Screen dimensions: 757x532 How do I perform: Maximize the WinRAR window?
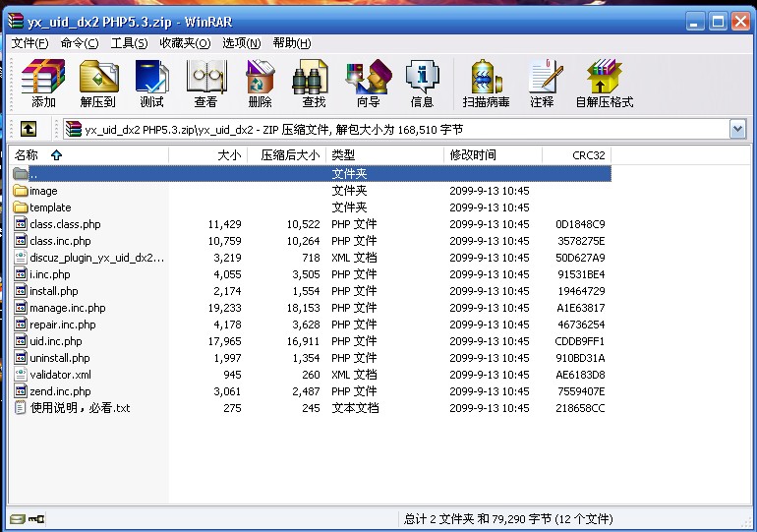pyautogui.click(x=718, y=22)
